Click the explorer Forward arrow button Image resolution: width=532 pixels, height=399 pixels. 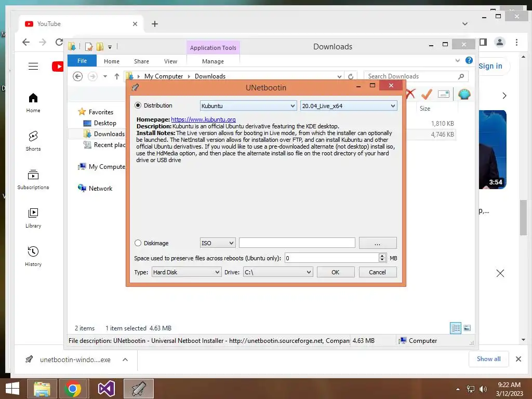coord(92,76)
